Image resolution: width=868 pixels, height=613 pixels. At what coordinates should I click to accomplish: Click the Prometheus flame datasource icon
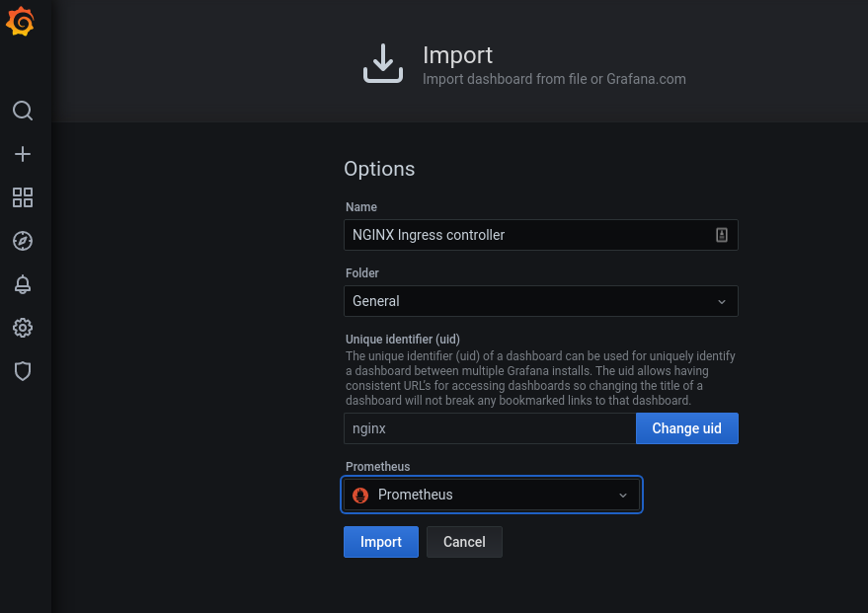(x=360, y=496)
